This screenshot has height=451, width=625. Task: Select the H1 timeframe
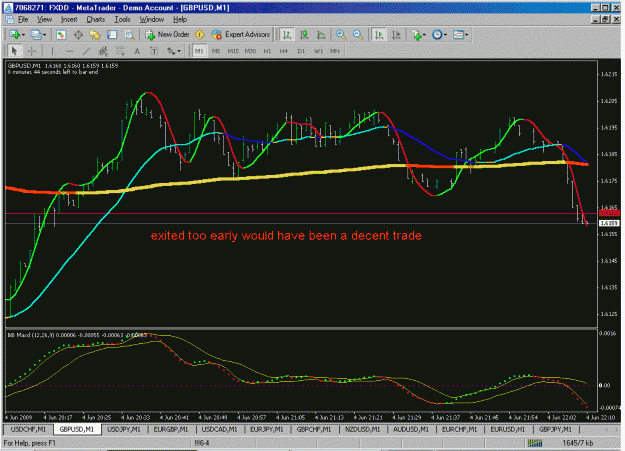point(267,51)
